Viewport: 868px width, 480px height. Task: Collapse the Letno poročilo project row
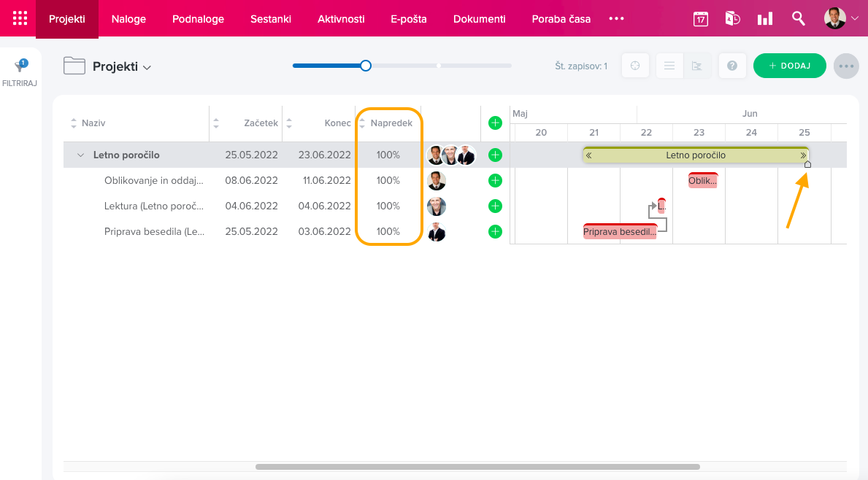point(81,155)
